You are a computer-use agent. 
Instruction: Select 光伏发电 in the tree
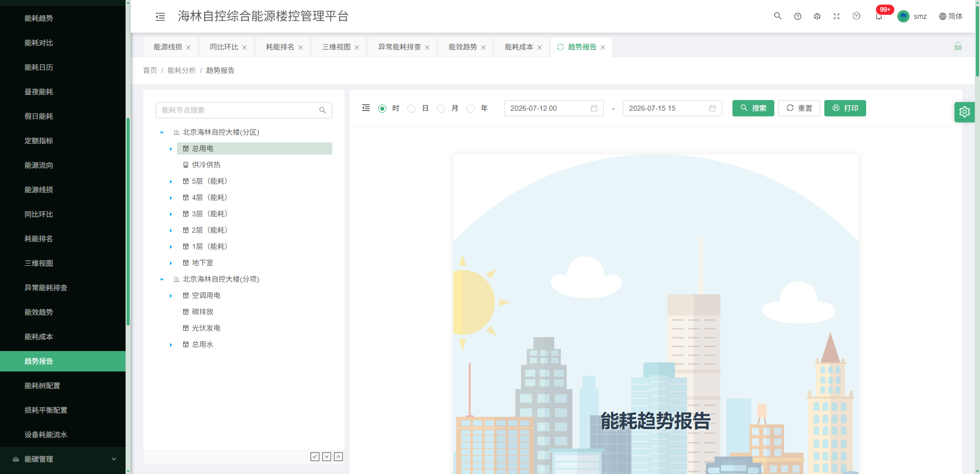pos(206,328)
